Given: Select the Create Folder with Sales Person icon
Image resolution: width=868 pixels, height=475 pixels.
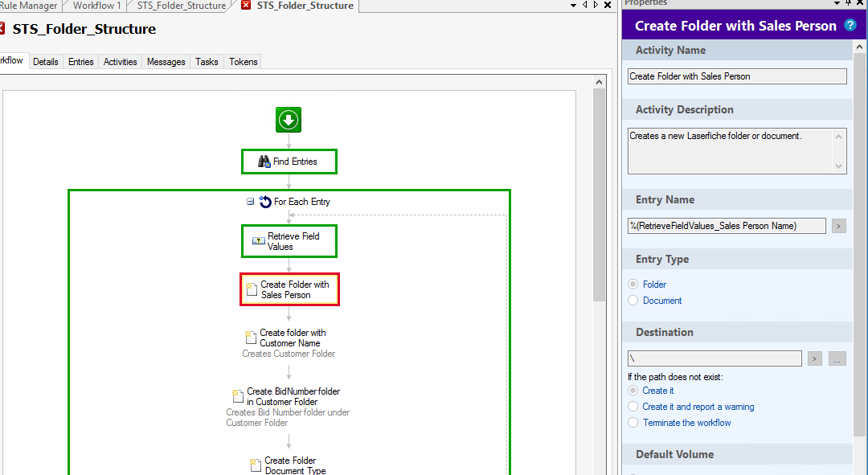Looking at the screenshot, I should tap(252, 289).
